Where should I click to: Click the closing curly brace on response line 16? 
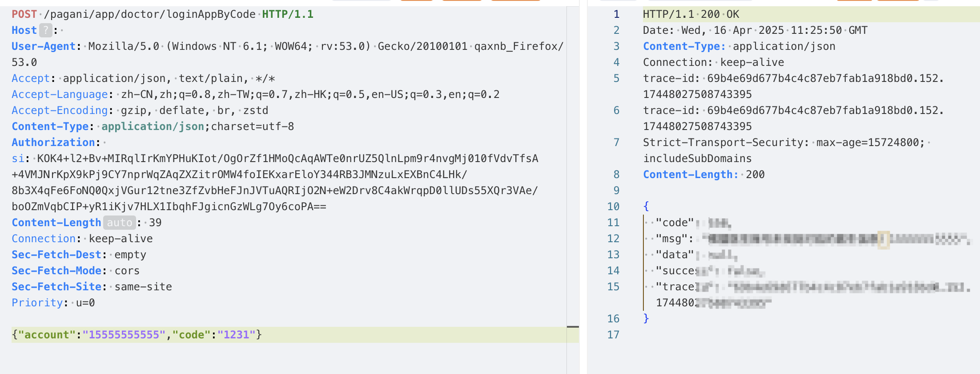pos(646,318)
